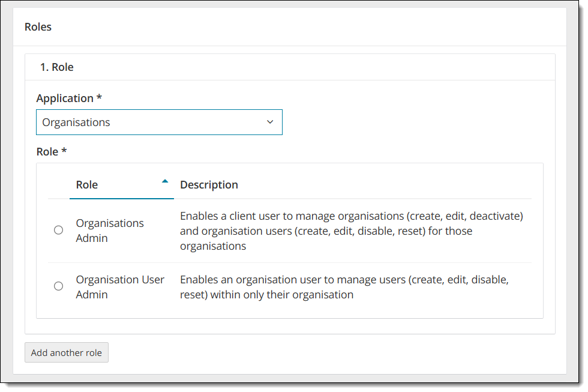Select the Organisations Admin radio button
The image size is (588, 392).
coord(58,230)
